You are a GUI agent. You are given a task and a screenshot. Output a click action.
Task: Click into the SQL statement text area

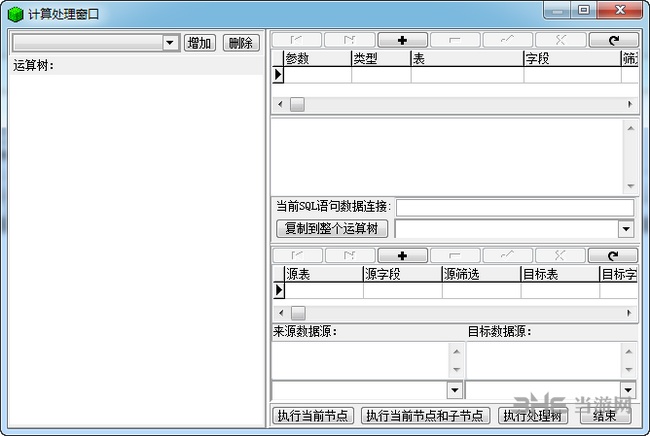(447, 157)
